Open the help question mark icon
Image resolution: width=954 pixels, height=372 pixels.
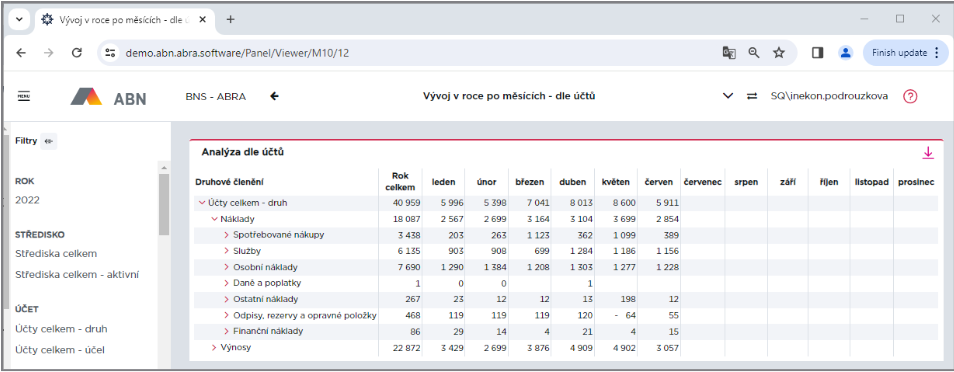click(x=910, y=96)
